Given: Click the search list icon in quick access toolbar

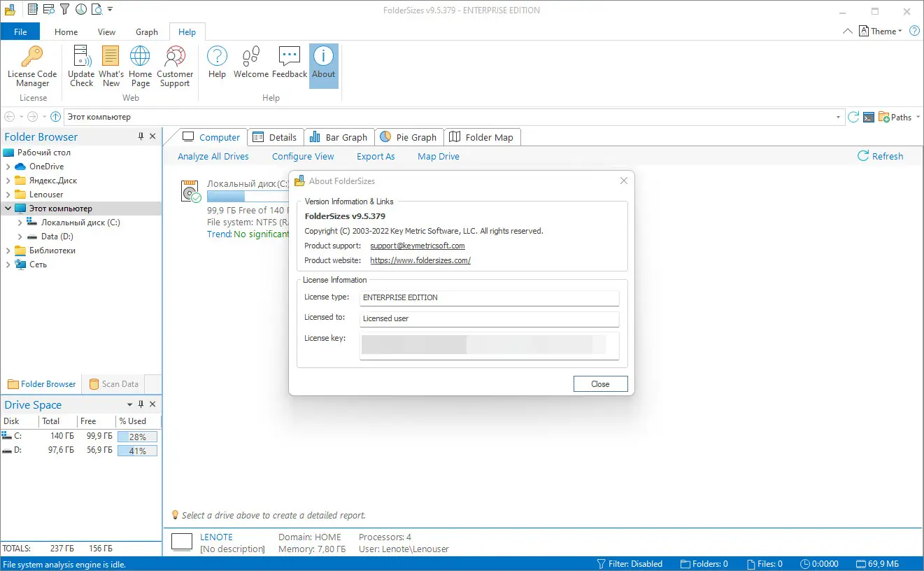Looking at the screenshot, I should coord(48,10).
